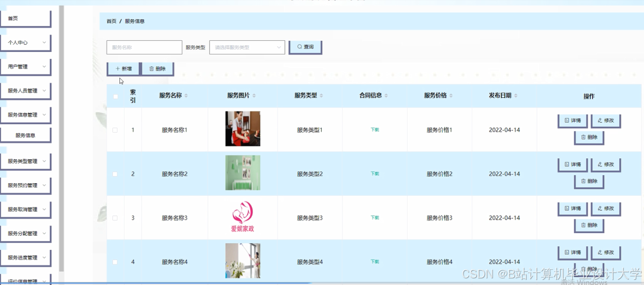Expand the 服务取消管理 sidebar menu
The height and width of the screenshot is (285, 644).
(25, 210)
